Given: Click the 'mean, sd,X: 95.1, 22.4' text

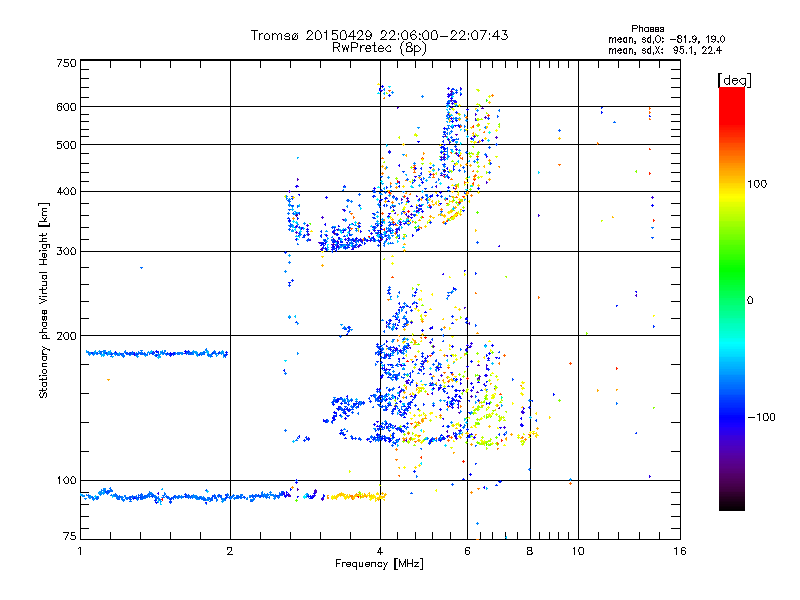Looking at the screenshot, I should pyautogui.click(x=665, y=50).
